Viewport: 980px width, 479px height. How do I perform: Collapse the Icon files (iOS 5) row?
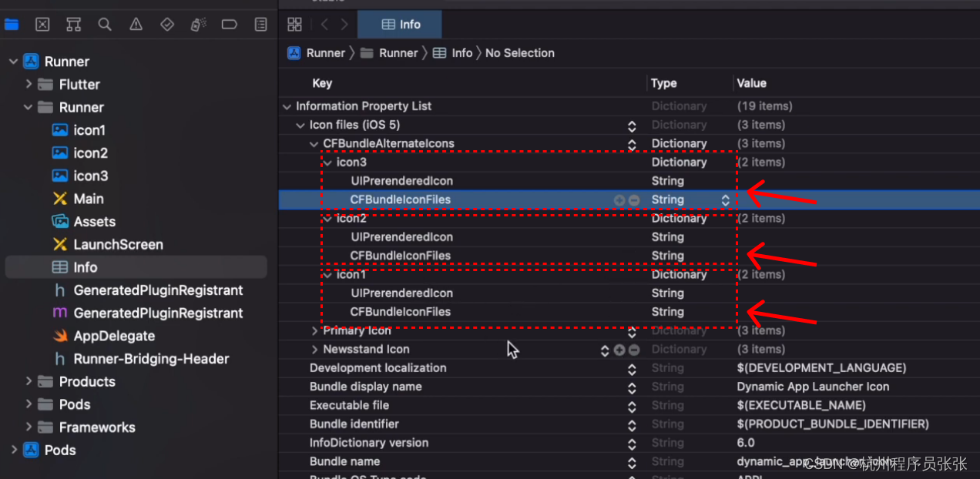pyautogui.click(x=300, y=125)
